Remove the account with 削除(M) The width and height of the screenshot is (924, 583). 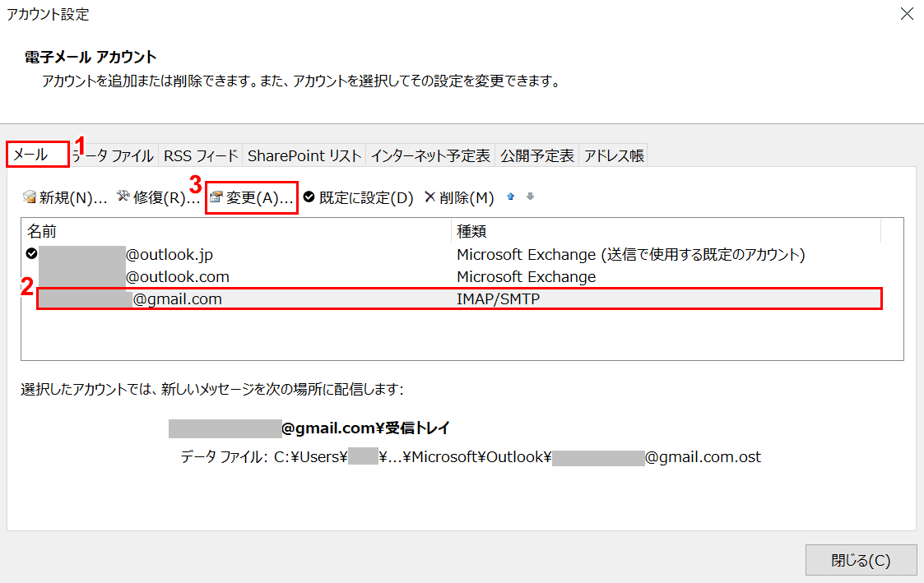459,197
